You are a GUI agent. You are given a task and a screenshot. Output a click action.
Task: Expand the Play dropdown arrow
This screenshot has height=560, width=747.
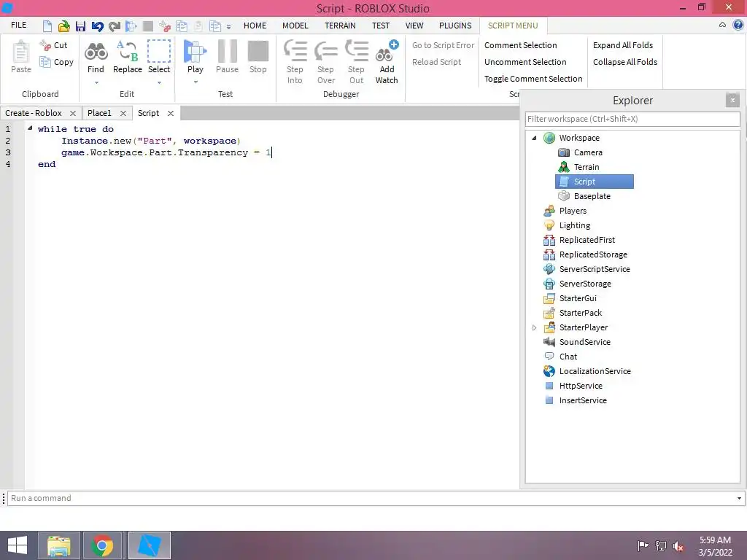196,82
